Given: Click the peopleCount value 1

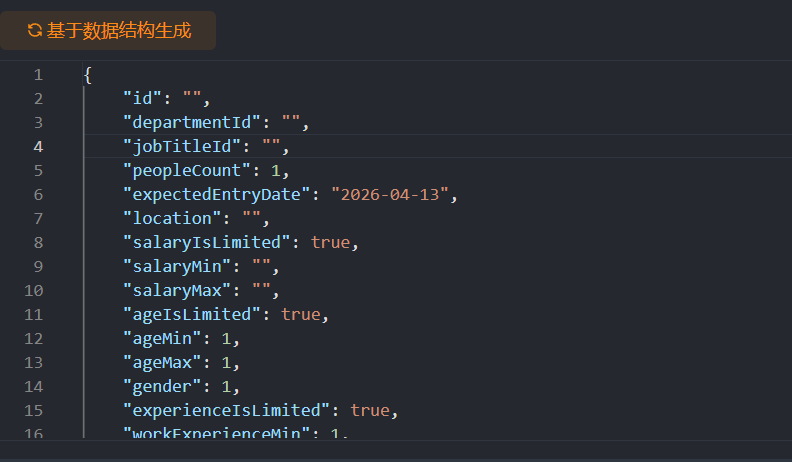Looking at the screenshot, I should coord(275,170).
